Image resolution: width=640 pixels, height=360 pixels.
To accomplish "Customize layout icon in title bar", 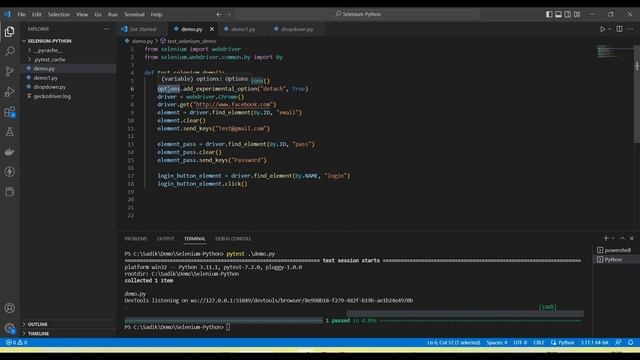I will point(577,14).
